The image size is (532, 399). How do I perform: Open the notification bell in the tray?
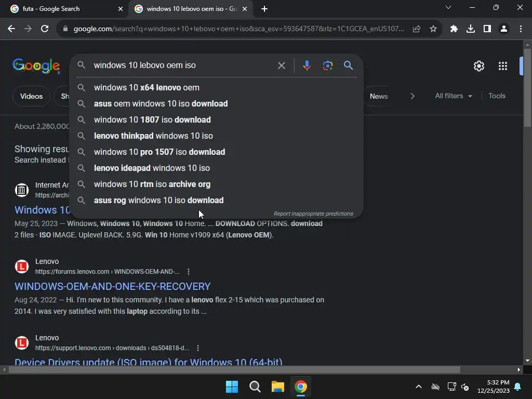(x=517, y=387)
